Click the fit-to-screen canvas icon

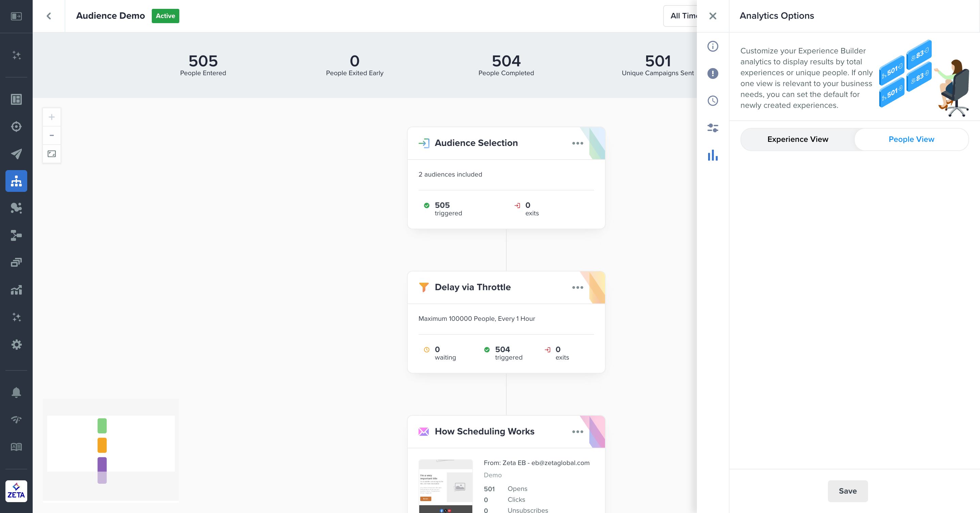coord(52,154)
